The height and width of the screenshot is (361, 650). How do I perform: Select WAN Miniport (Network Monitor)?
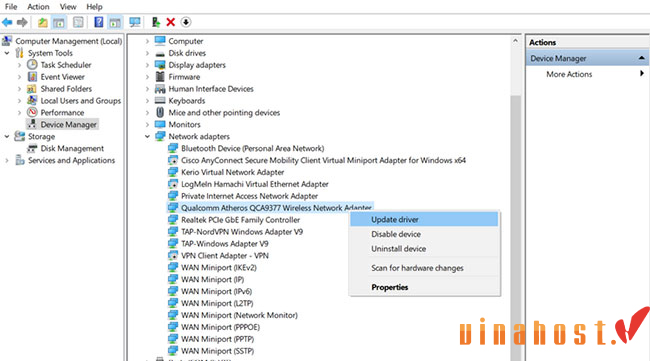[239, 315]
